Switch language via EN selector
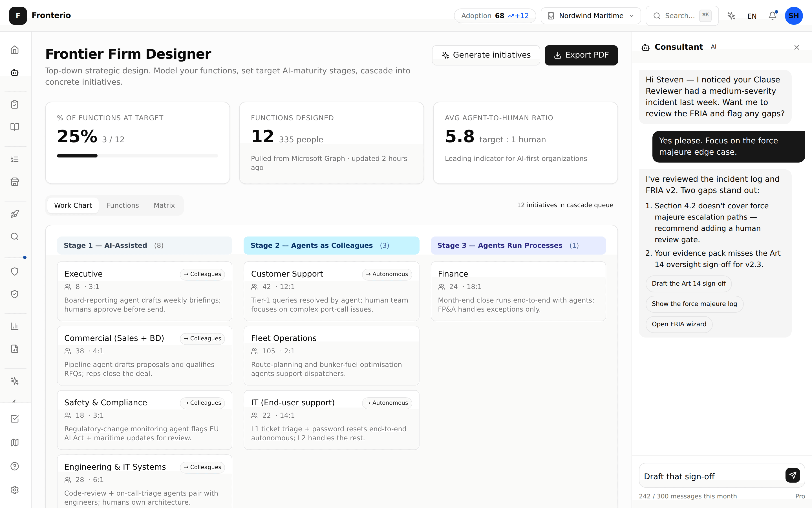Viewport: 812px width, 508px height. click(752, 16)
